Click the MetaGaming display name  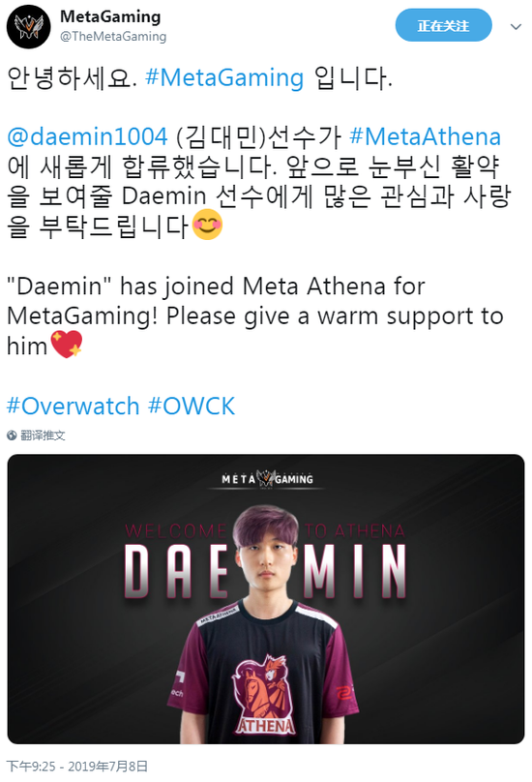pyautogui.click(x=110, y=16)
